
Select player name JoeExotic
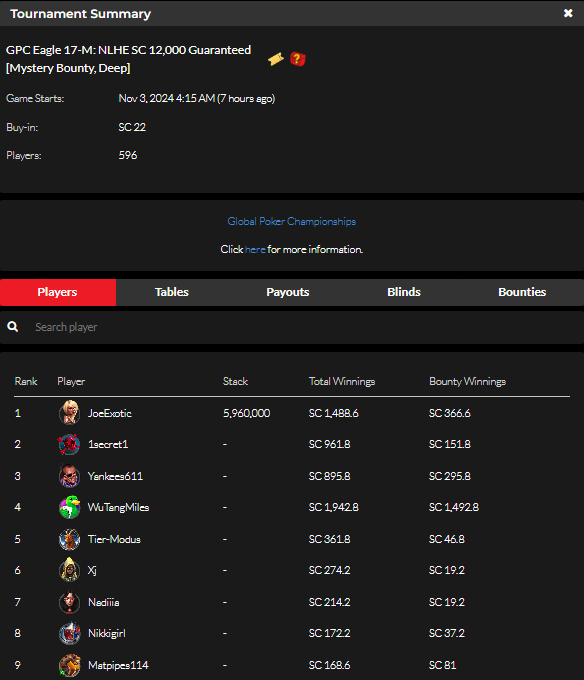point(110,413)
